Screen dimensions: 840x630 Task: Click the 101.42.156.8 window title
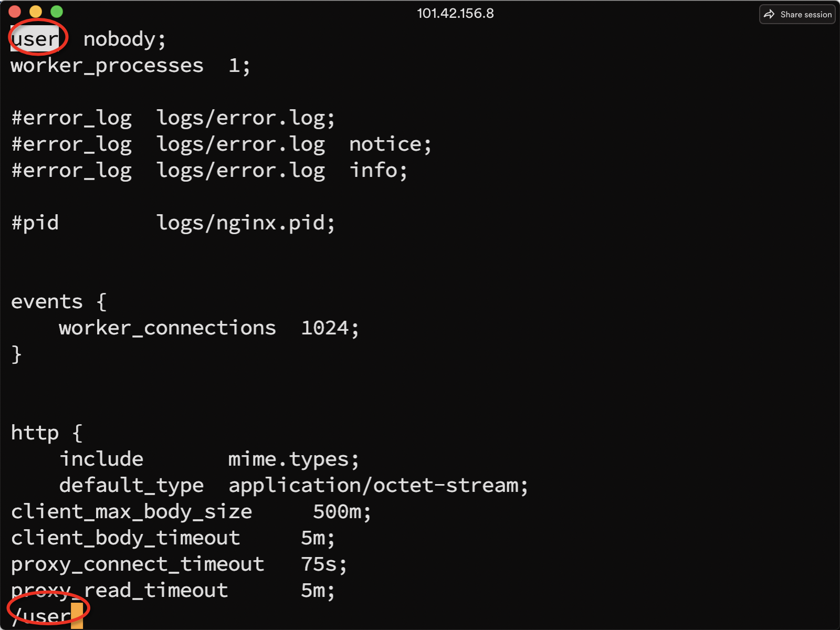click(x=455, y=13)
